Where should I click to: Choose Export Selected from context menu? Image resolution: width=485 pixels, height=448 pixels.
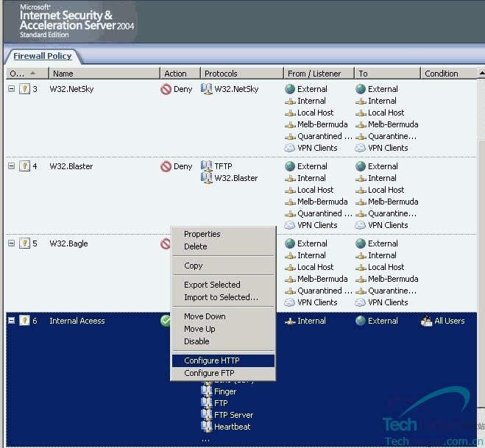(212, 285)
